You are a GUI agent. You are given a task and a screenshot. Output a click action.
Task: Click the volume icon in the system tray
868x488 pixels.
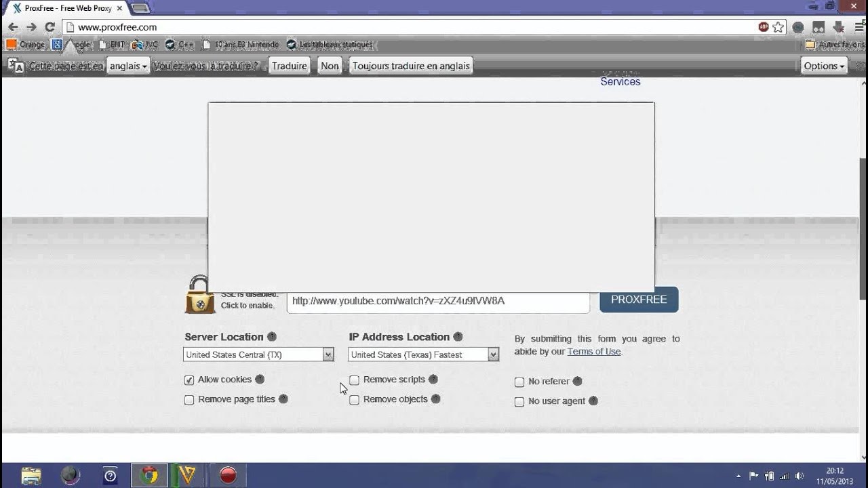click(x=800, y=476)
